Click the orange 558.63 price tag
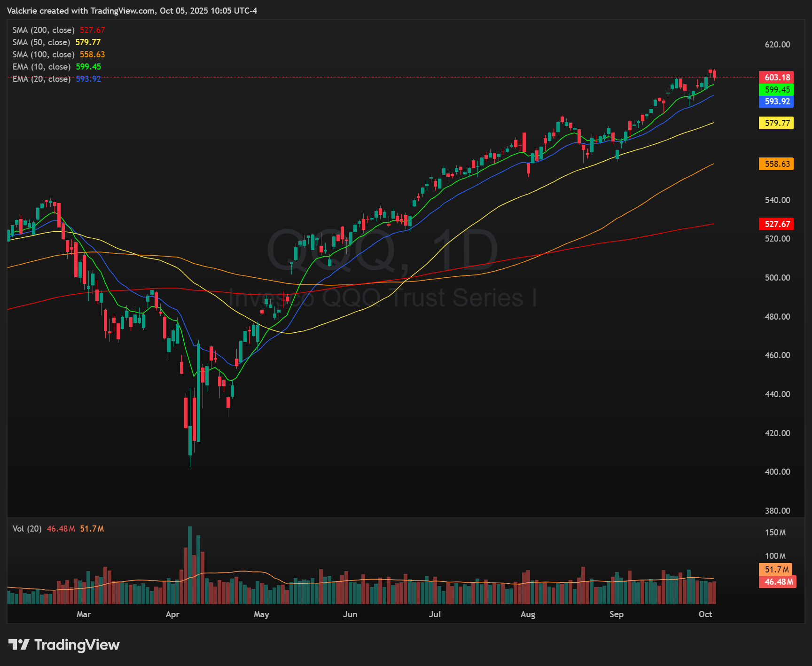812x666 pixels. point(776,164)
